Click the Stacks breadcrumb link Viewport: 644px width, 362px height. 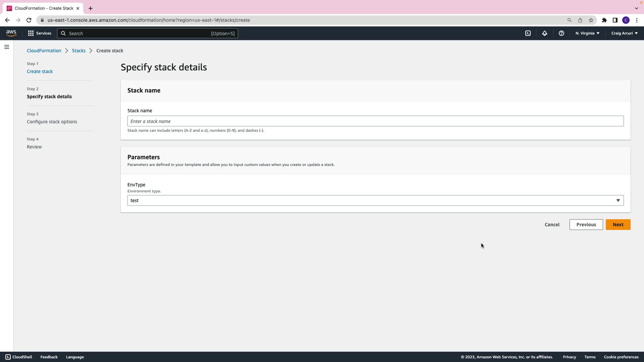(78, 51)
